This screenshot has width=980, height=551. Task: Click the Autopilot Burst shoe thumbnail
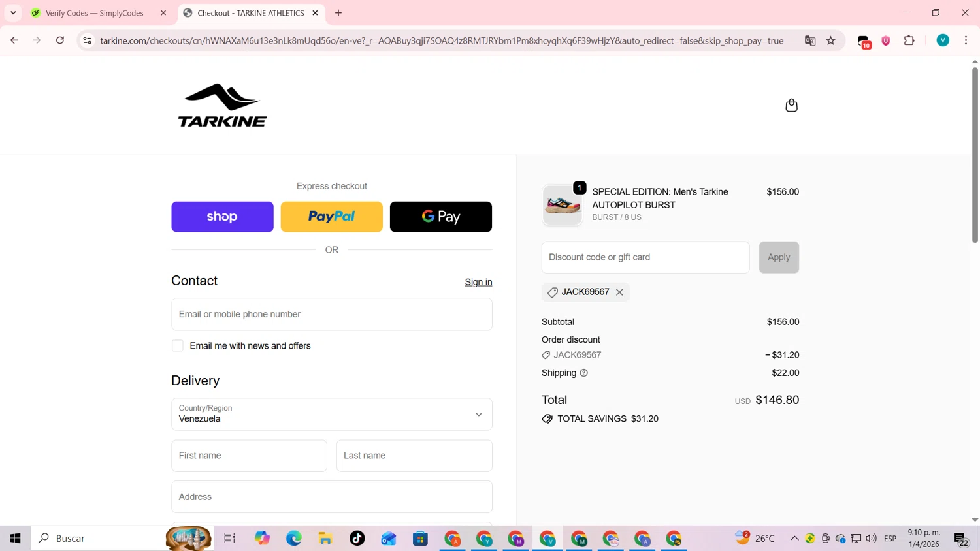[562, 205]
